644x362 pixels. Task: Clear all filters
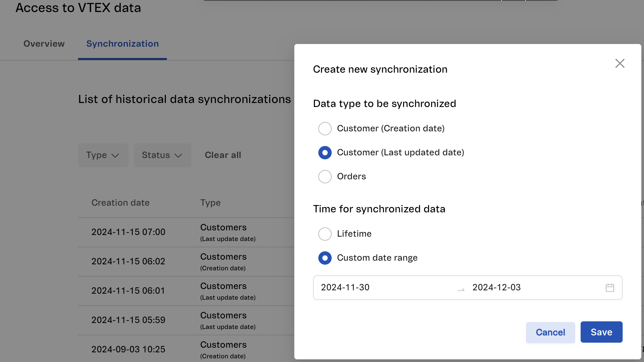point(223,155)
